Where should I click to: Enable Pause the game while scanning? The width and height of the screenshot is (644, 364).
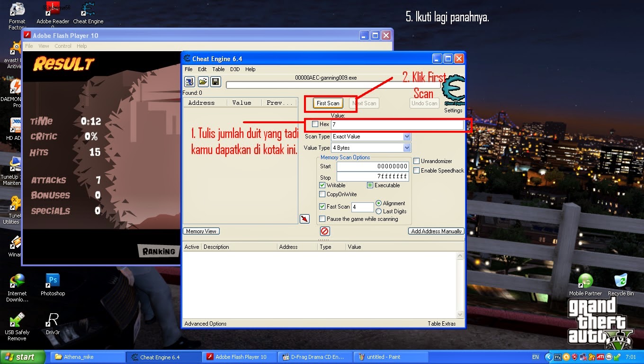[x=322, y=219]
